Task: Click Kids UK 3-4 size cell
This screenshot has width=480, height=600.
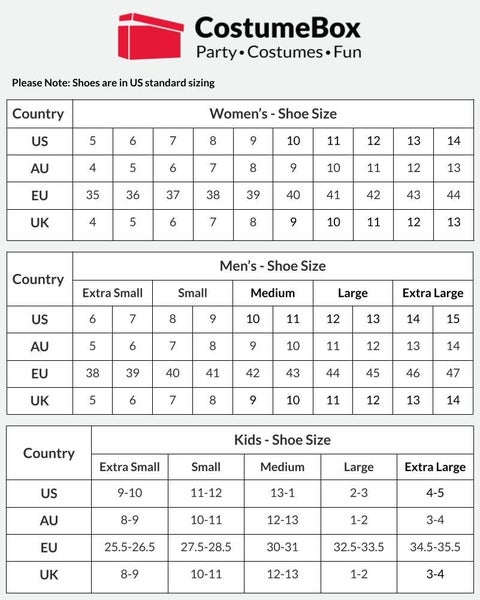Action: coord(435,574)
